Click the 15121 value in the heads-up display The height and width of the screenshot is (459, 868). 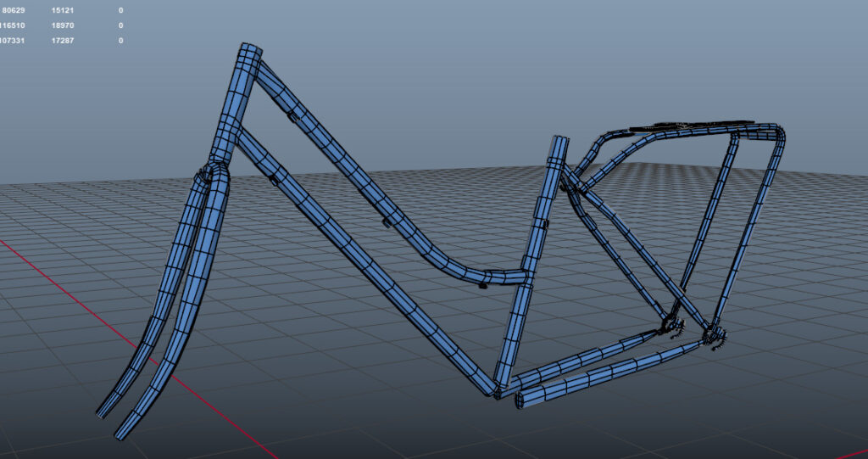click(63, 10)
